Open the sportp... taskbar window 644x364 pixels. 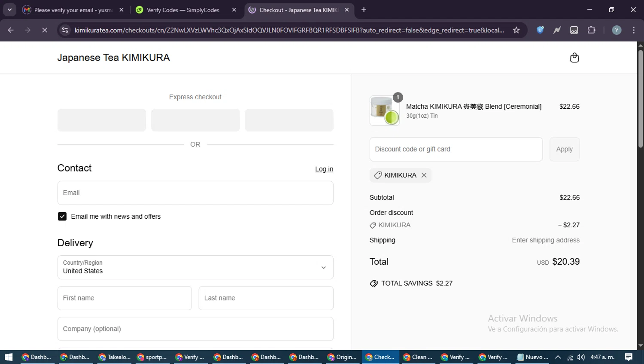point(152,357)
